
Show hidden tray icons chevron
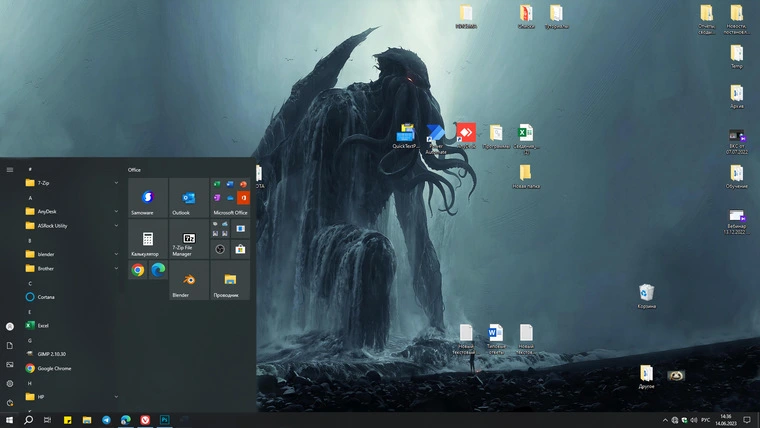[665, 420]
